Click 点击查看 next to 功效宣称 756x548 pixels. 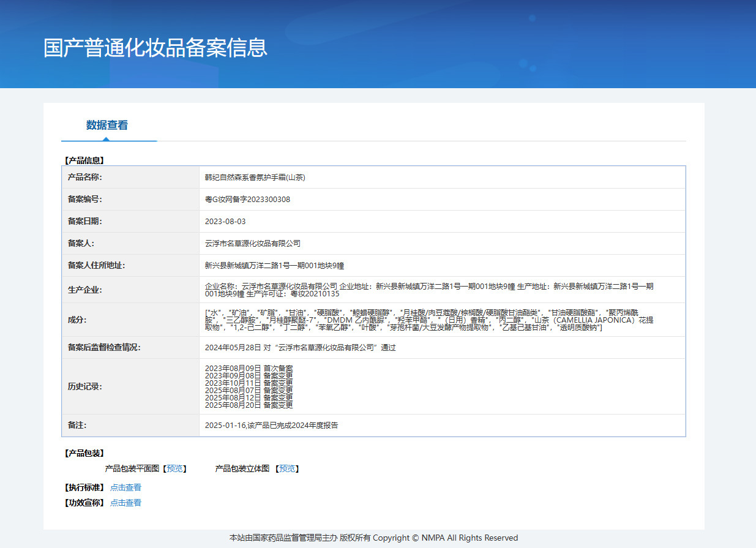coord(125,503)
